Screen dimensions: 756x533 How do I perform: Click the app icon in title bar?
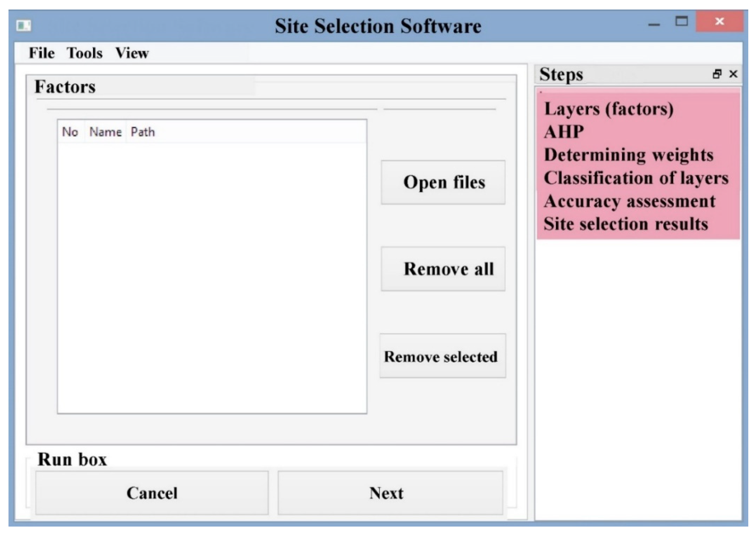(24, 25)
